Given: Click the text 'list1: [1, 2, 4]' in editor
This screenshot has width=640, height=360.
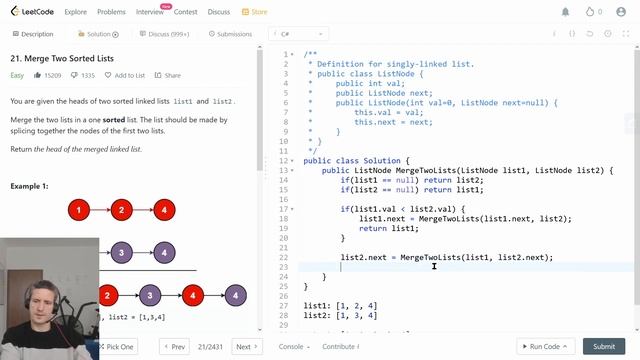Looking at the screenshot, I should [x=340, y=306].
